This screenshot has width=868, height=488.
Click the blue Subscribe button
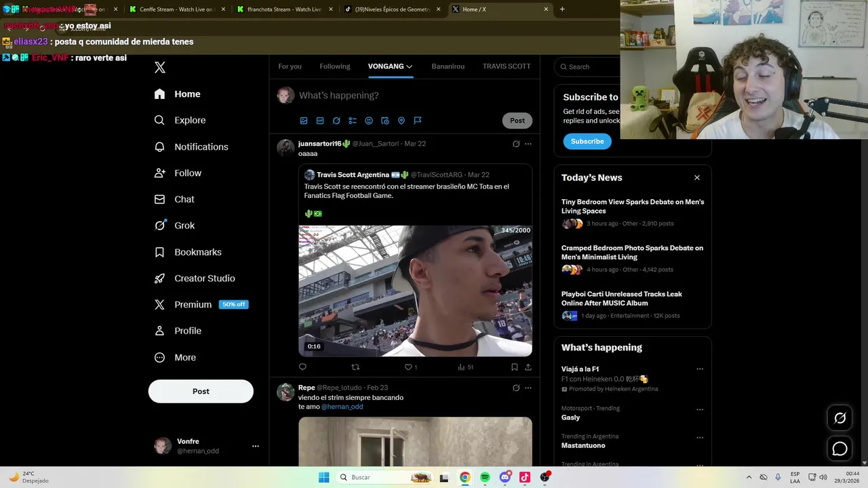point(587,142)
